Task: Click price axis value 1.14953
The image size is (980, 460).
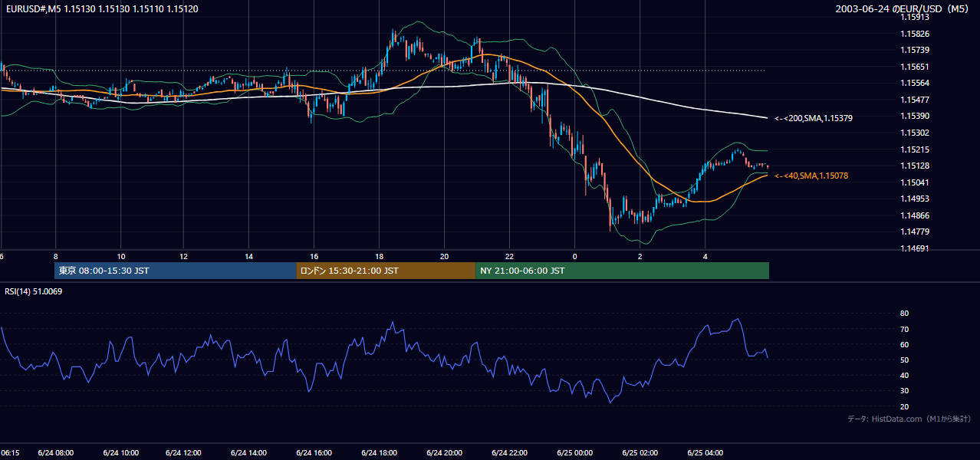Action: pos(915,199)
